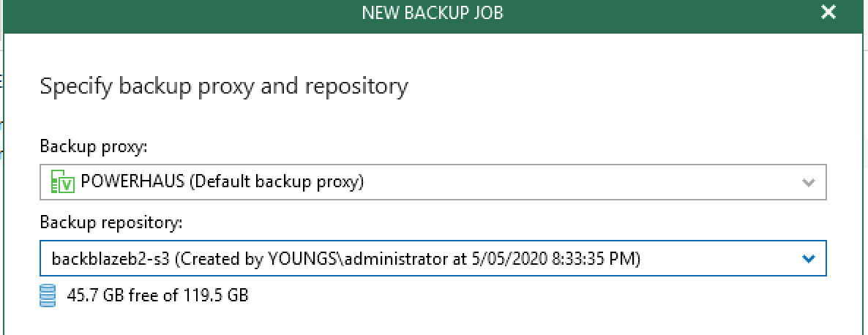This screenshot has height=335, width=868.
Task: Click the "Backup repository:" label
Action: point(111,223)
